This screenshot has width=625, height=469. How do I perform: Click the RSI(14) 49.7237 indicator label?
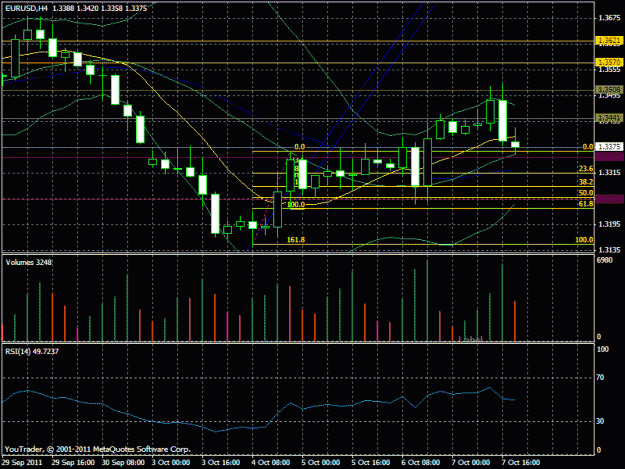click(x=32, y=351)
